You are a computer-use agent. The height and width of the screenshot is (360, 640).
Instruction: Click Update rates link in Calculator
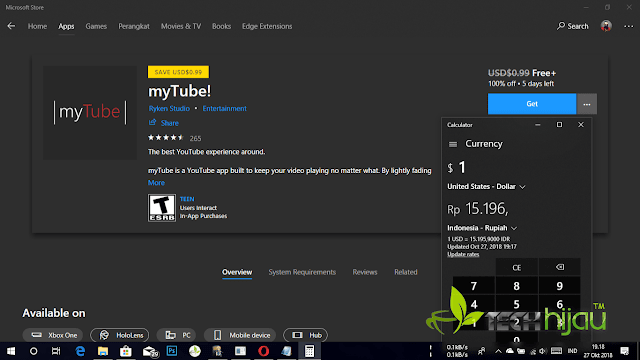(463, 254)
